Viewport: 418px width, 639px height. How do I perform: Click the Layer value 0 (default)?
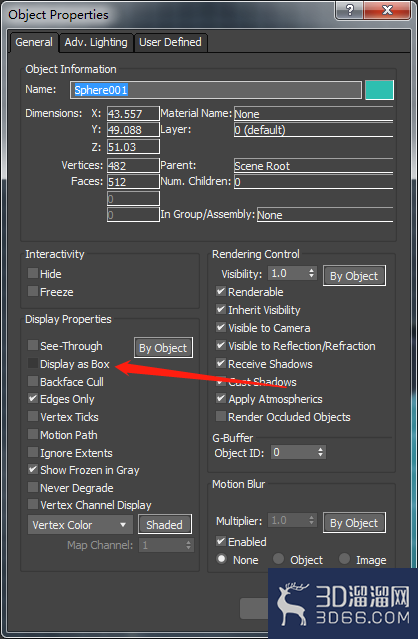point(313,130)
